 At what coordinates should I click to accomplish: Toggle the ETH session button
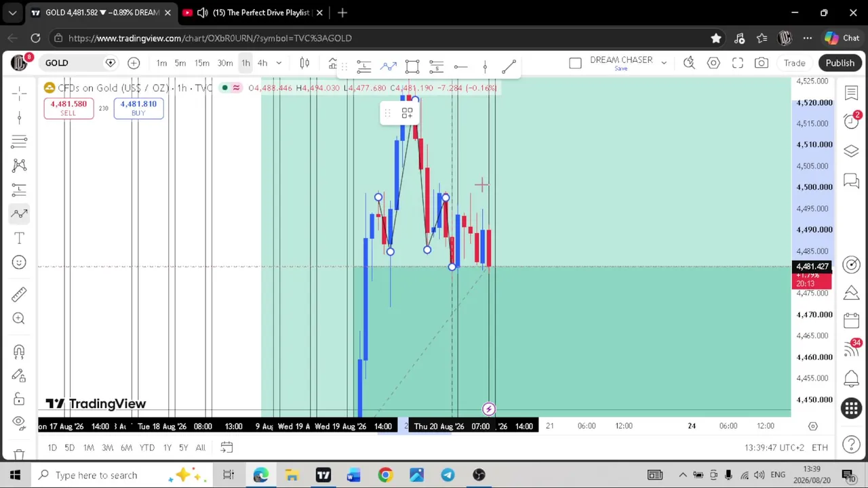pos(820,447)
